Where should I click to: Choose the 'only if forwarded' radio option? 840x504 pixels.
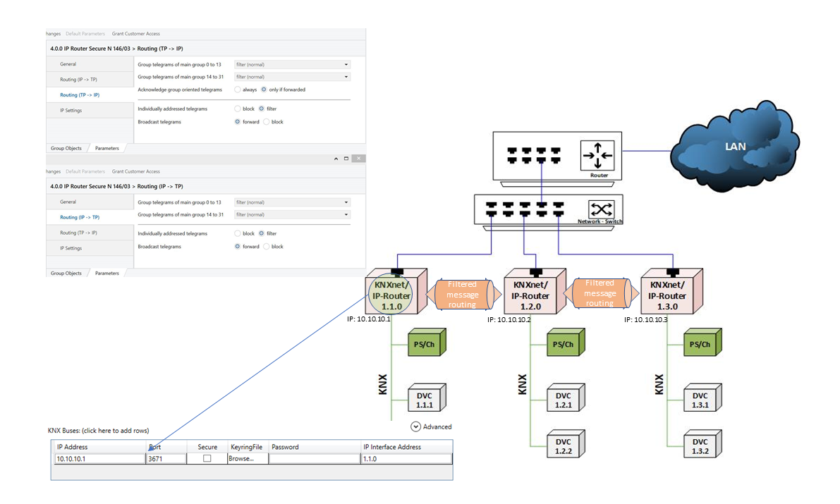(x=264, y=90)
